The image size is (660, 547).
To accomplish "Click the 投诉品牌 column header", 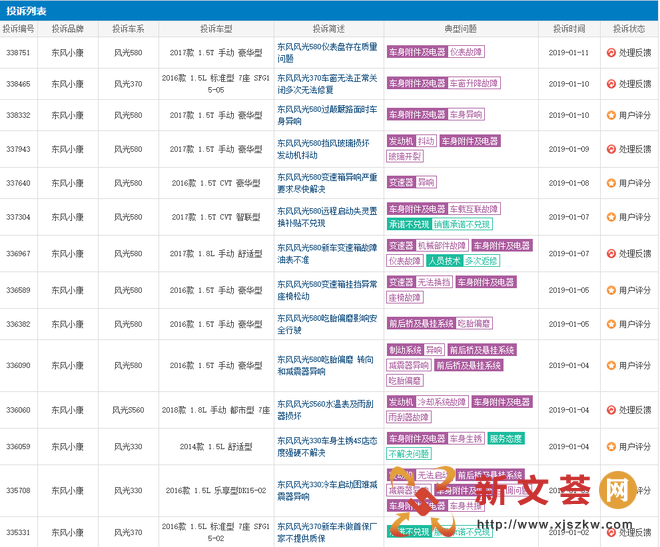I will (67, 29).
